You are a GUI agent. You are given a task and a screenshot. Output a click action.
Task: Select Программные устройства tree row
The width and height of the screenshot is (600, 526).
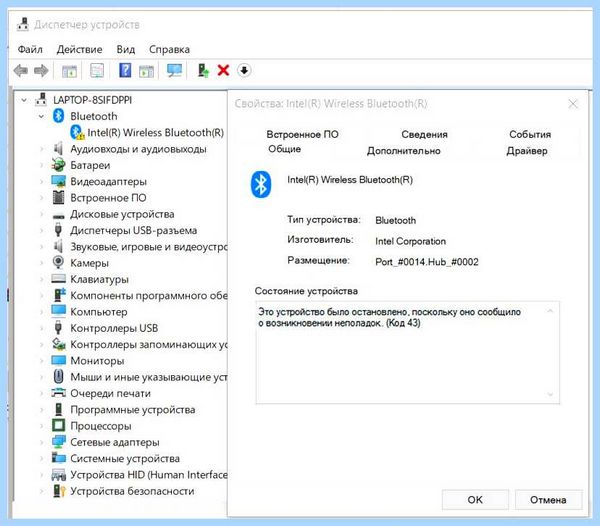tap(132, 409)
